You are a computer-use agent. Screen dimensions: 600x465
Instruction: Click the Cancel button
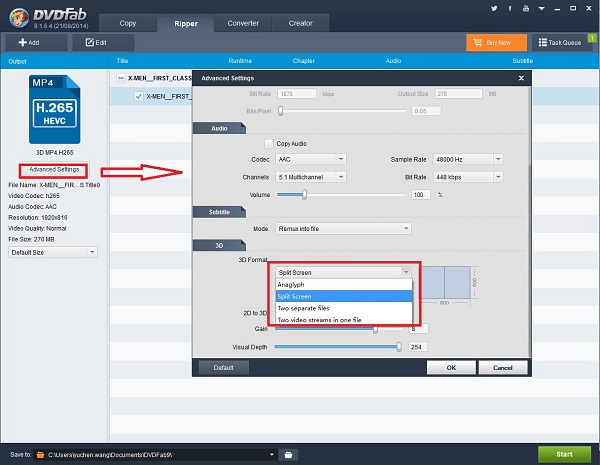[x=503, y=367]
